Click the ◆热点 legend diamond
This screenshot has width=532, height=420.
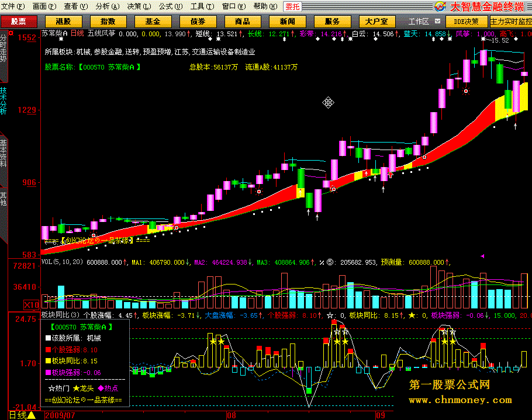101,388
